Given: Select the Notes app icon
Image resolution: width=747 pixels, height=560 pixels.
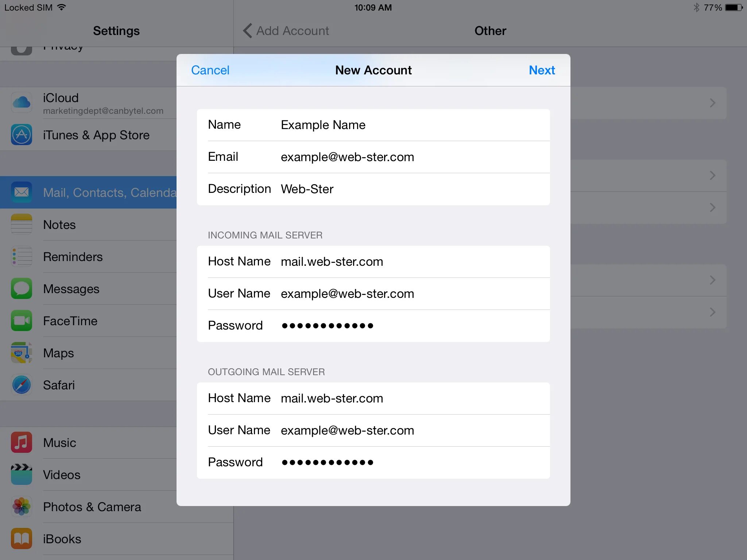Looking at the screenshot, I should pyautogui.click(x=22, y=224).
